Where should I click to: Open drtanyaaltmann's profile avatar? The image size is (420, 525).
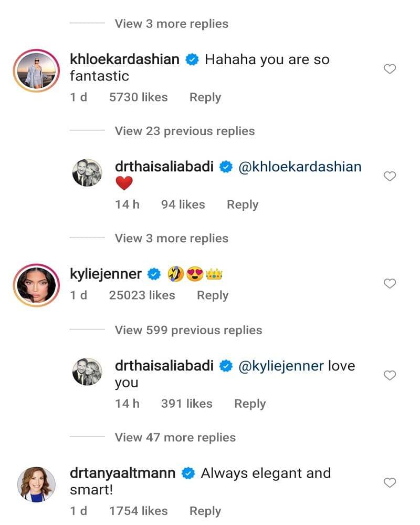coord(37,484)
